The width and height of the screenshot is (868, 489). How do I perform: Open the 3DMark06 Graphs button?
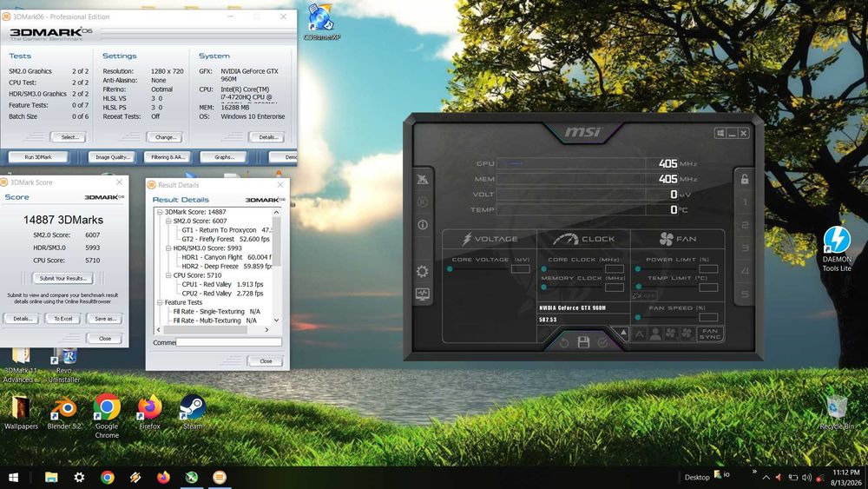(224, 157)
